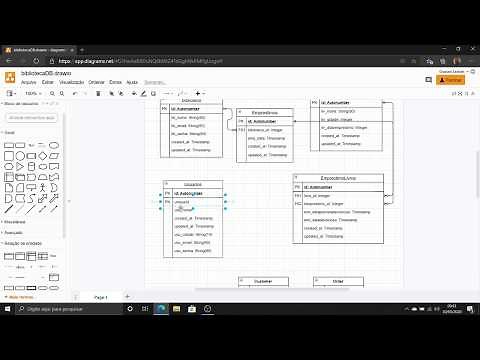This screenshot has height=360, width=480.
Task: Select the diamond shape in Geral
Action: (43, 156)
